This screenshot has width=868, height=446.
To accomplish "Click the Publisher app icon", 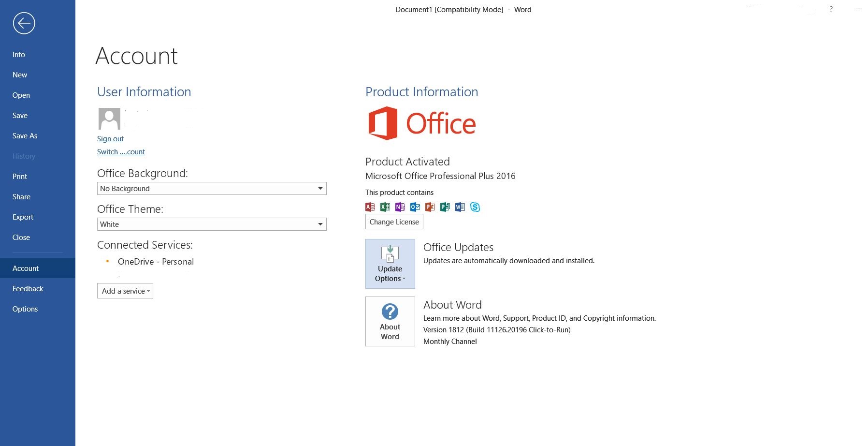I will 445,207.
